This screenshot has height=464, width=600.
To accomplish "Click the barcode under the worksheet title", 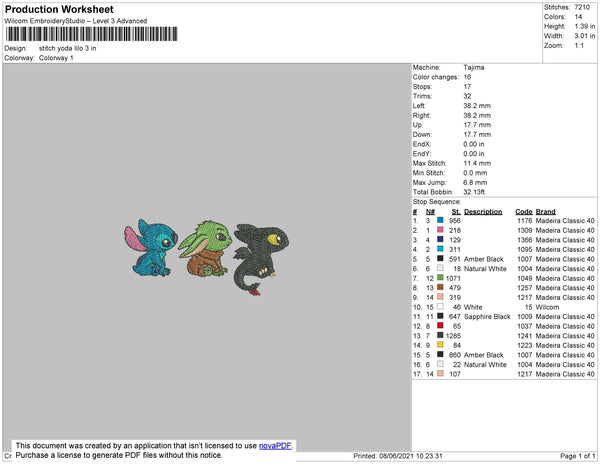I will click(x=91, y=34).
